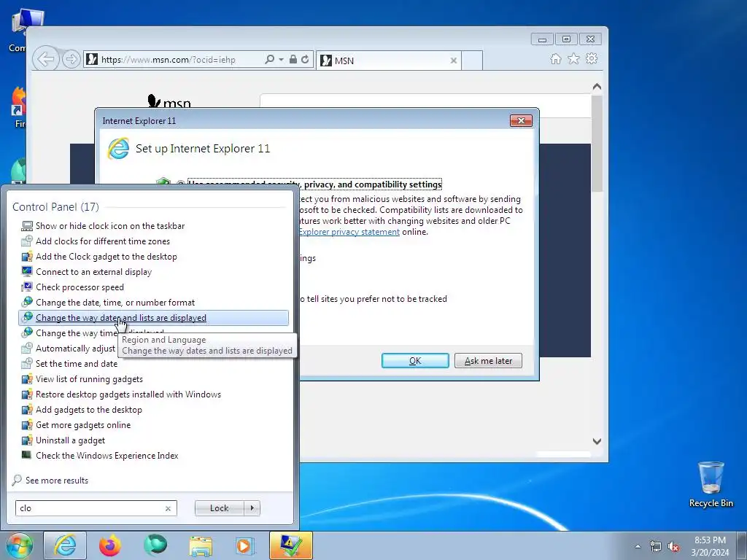Click the muted volume tray icon

673,546
